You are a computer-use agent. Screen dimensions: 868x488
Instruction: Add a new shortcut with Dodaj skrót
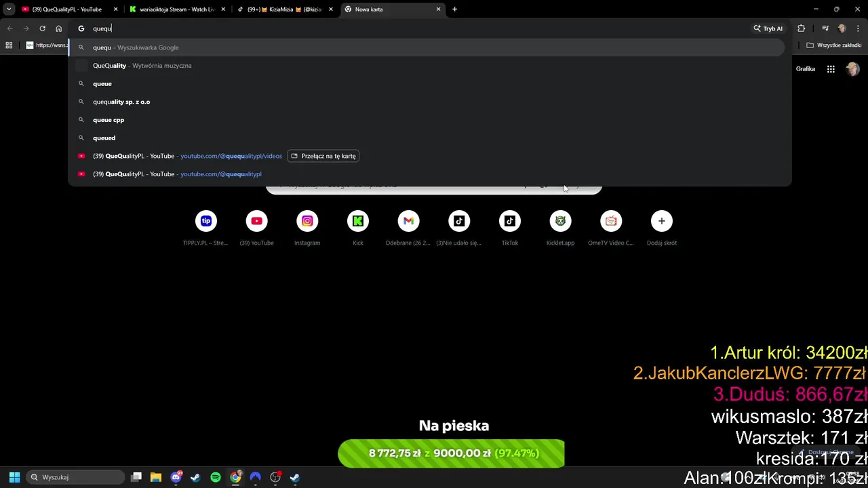click(x=662, y=221)
